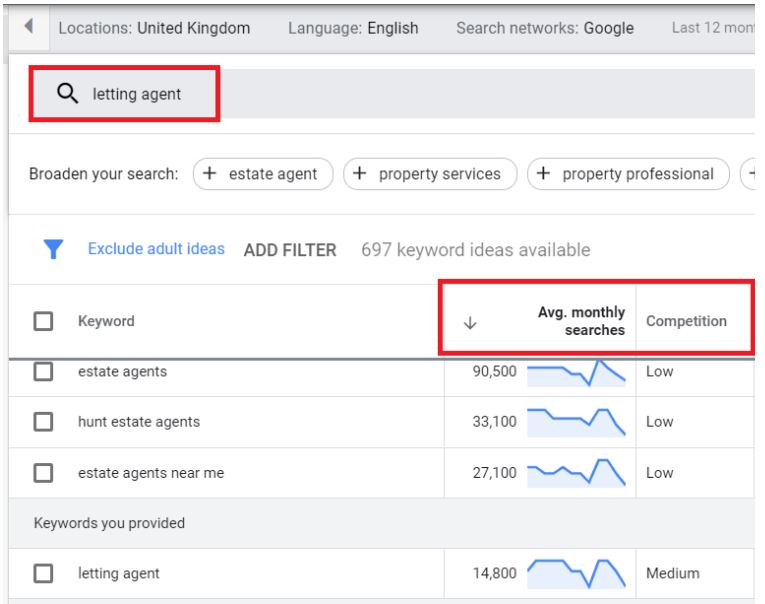Click the 'estate agents' keyword text
This screenshot has height=604, width=765.
[122, 372]
